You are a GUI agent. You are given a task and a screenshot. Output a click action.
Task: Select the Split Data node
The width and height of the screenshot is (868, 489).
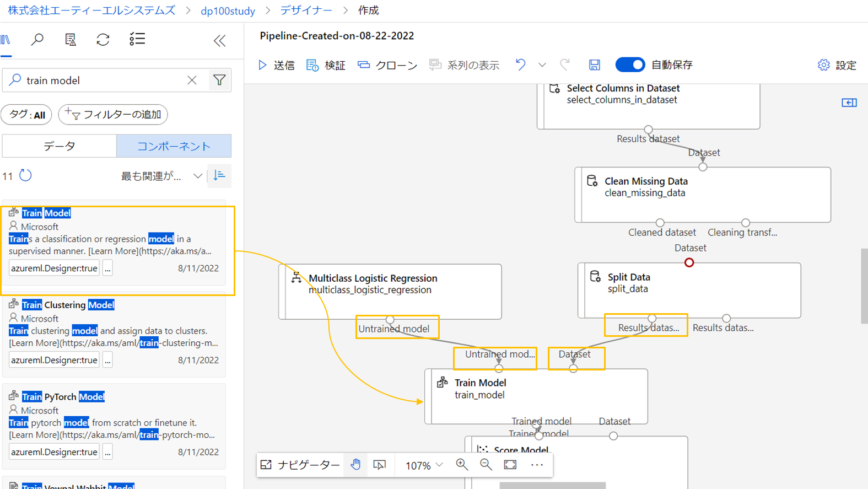[689, 291]
